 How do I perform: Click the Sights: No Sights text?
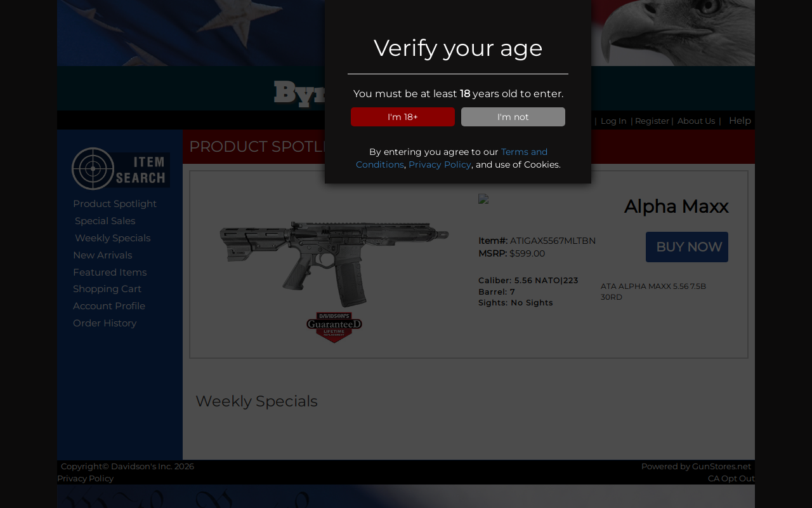[516, 303]
